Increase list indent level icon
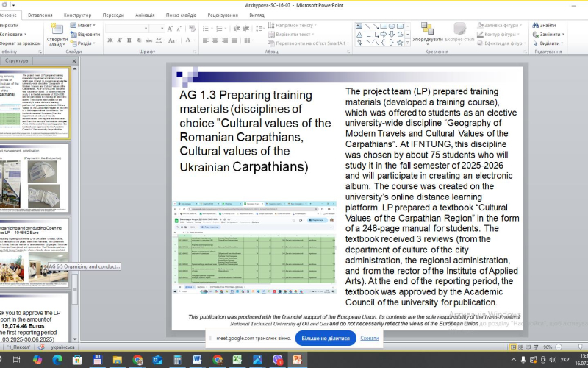Image resolution: width=588 pixels, height=368 pixels. pos(246,29)
